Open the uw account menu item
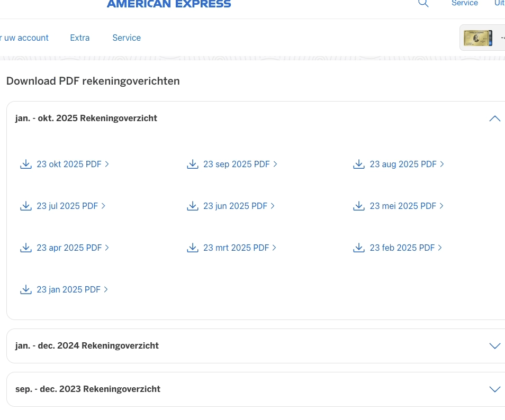 click(x=24, y=38)
